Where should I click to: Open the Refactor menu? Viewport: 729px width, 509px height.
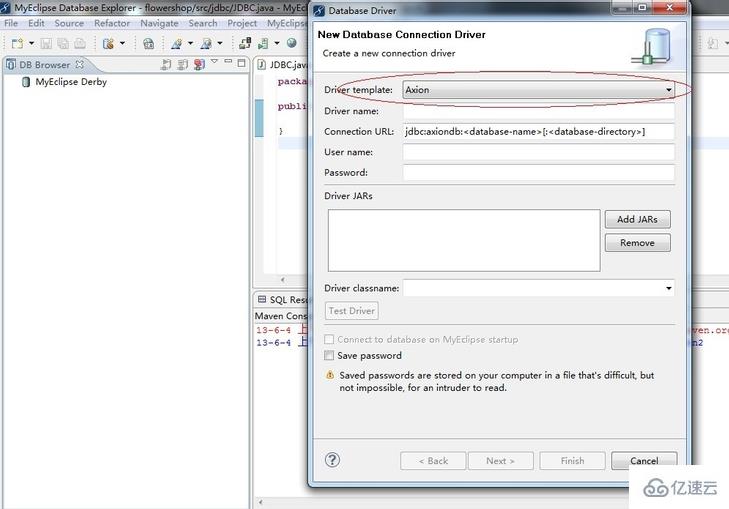point(112,23)
